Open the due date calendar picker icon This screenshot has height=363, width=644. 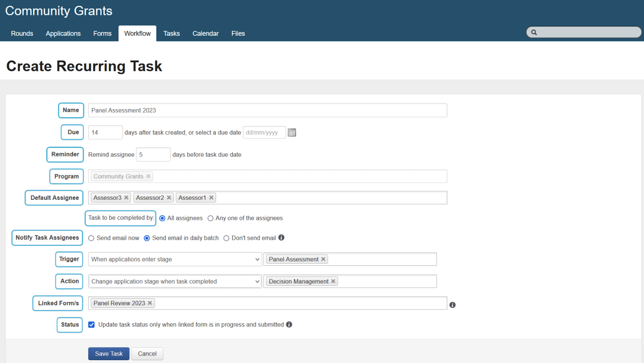[x=291, y=132]
